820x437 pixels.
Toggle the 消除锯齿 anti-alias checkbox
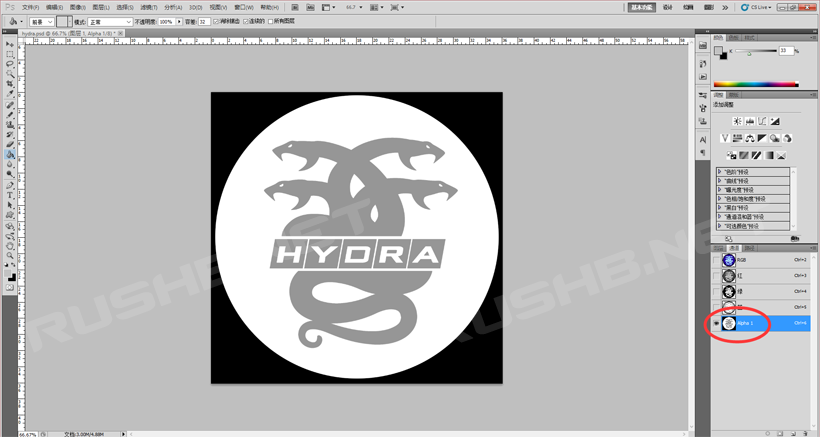[x=217, y=21]
